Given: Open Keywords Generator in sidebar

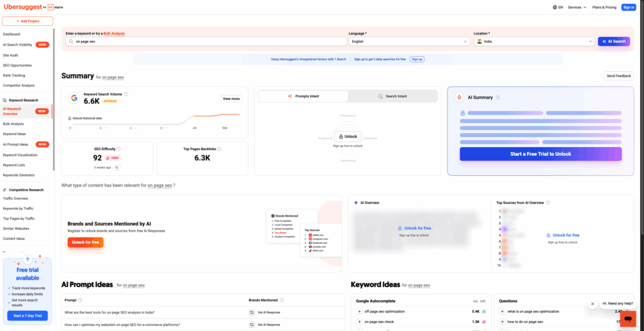Looking at the screenshot, I should click(19, 175).
